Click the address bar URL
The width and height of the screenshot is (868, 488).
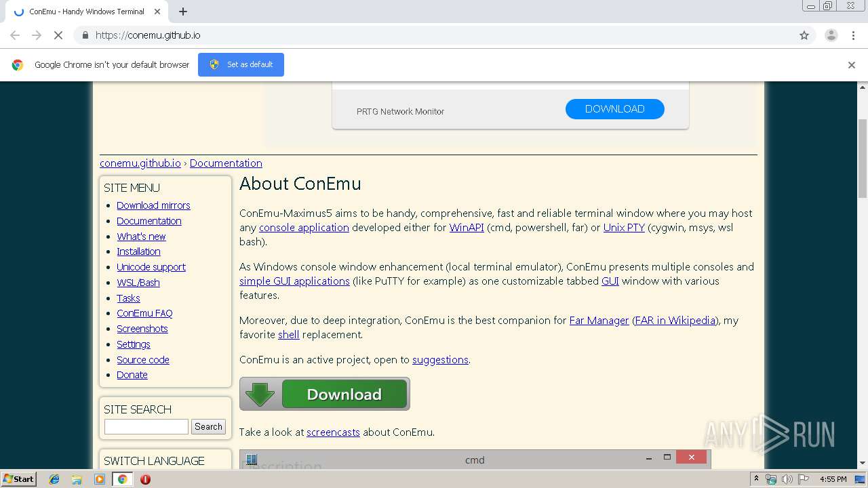pyautogui.click(x=148, y=35)
